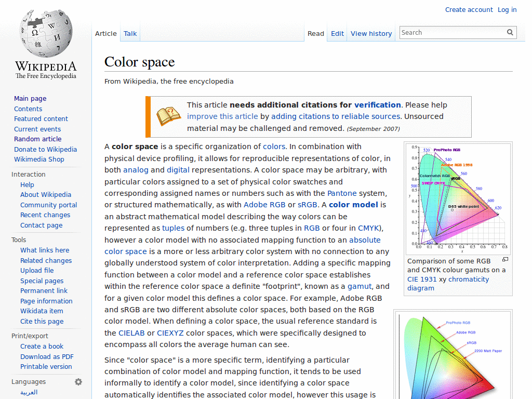Open the Talk tab
The height and width of the screenshot is (399, 532).
[130, 34]
